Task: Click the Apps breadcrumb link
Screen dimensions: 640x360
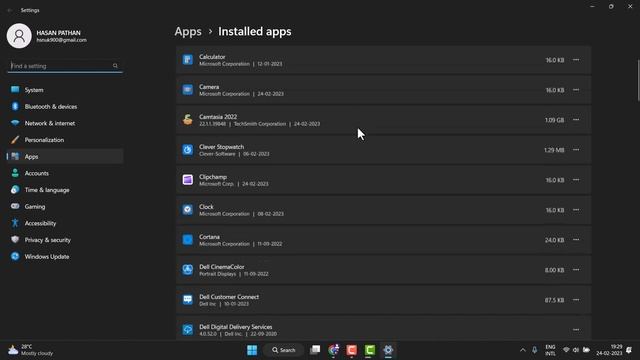Action: pos(188,31)
